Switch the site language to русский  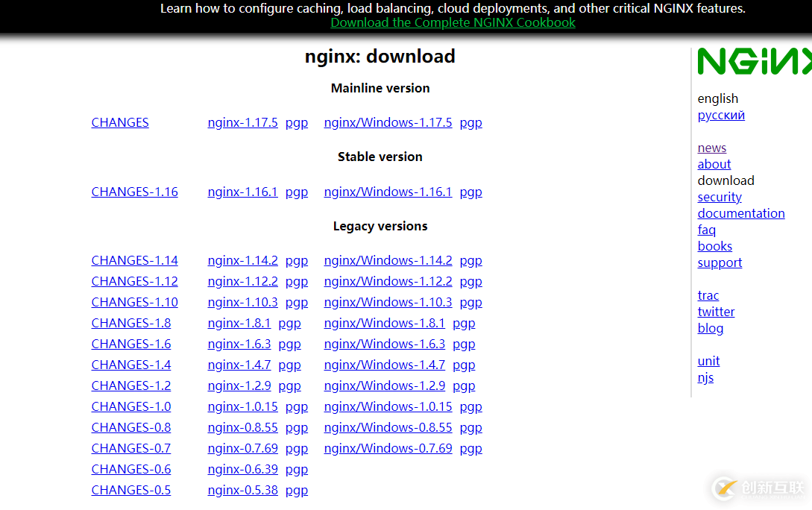pyautogui.click(x=720, y=115)
